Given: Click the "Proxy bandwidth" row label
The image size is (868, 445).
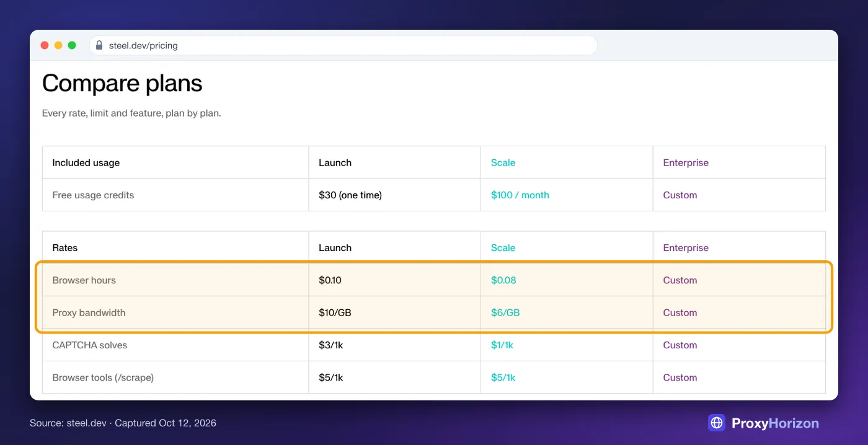Looking at the screenshot, I should click(x=89, y=312).
